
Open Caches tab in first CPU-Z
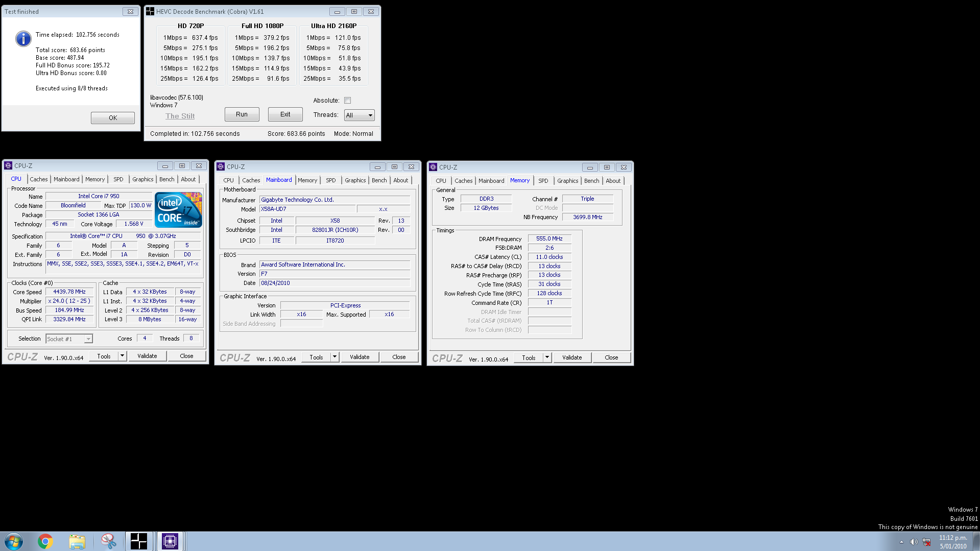(39, 179)
